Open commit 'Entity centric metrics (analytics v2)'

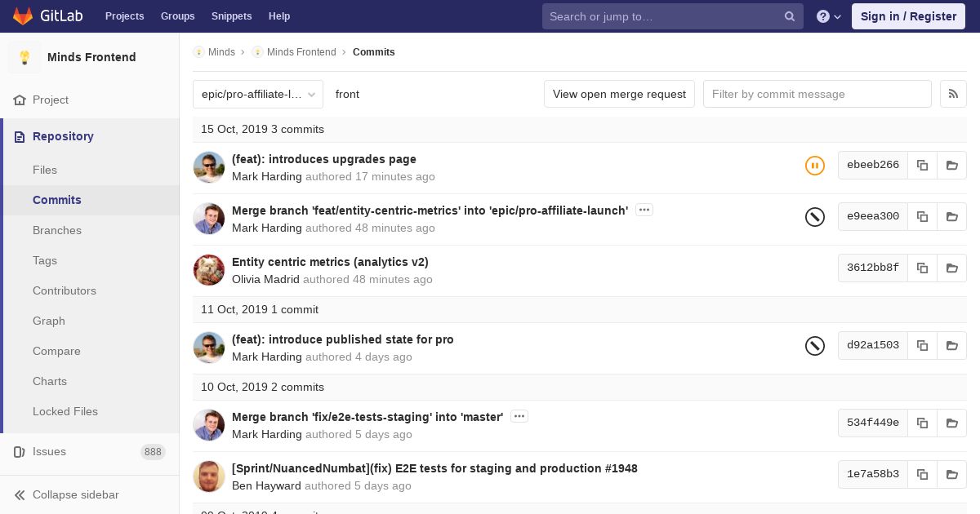330,262
